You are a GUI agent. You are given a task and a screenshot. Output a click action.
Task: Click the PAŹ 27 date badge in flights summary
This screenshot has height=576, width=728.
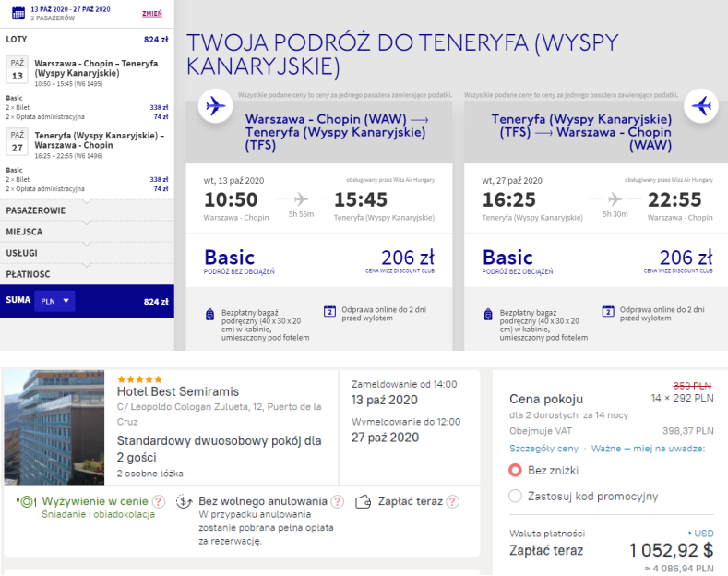click(18, 141)
